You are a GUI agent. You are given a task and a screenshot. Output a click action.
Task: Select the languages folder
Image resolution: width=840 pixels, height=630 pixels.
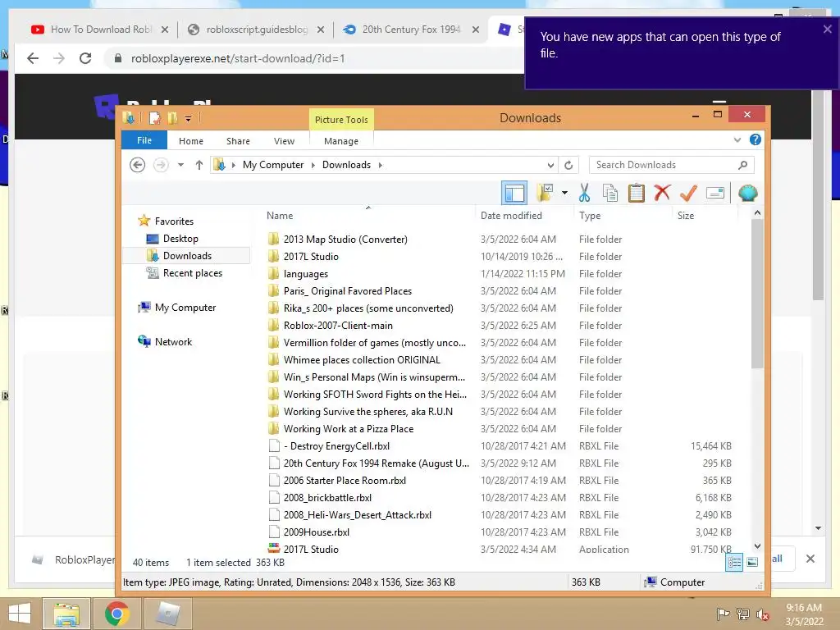point(500,274)
